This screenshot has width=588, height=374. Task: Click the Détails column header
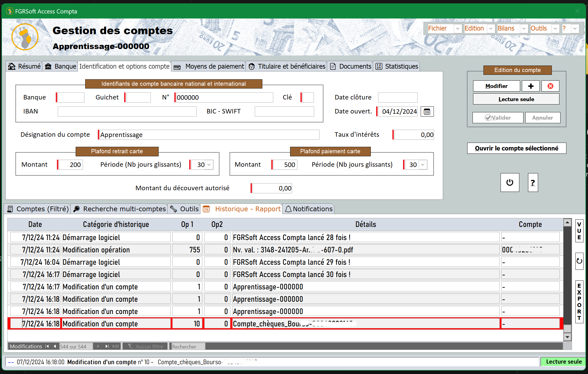coord(366,224)
